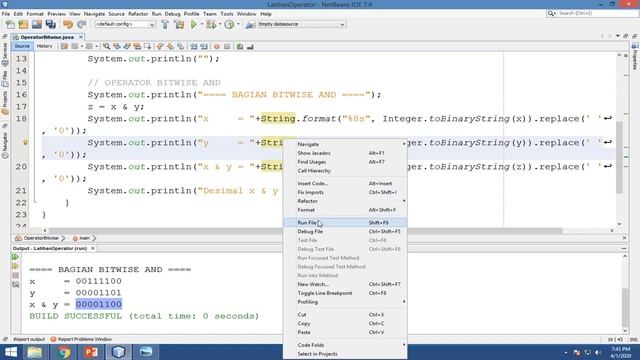Screen dimensions: 640x360
Task: Click the lightbulb hint in editor gutter
Action: [26, 142]
